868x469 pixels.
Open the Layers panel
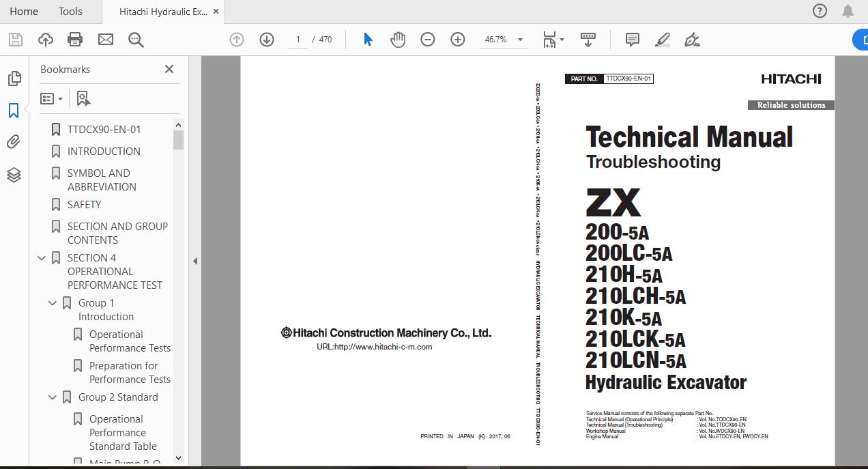[14, 175]
